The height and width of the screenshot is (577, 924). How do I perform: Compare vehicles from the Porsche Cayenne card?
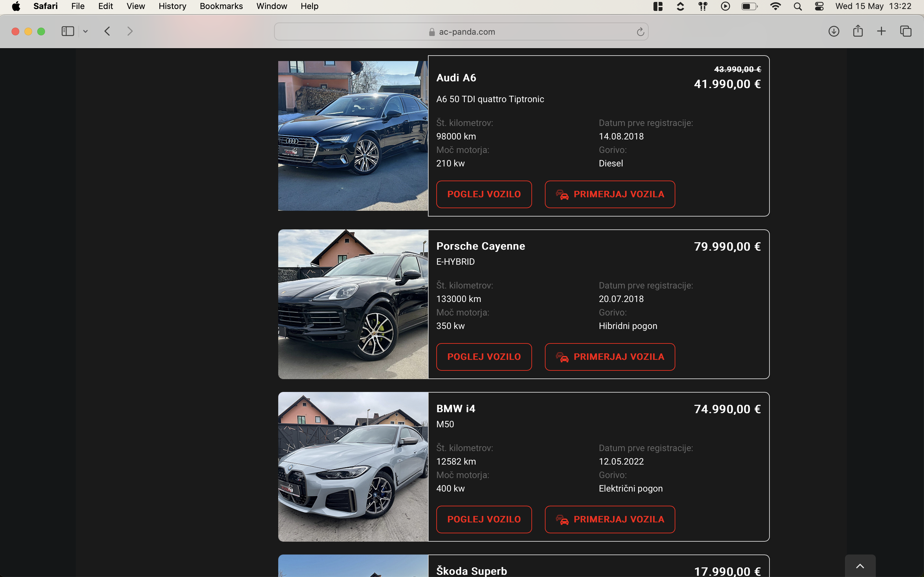610,357
